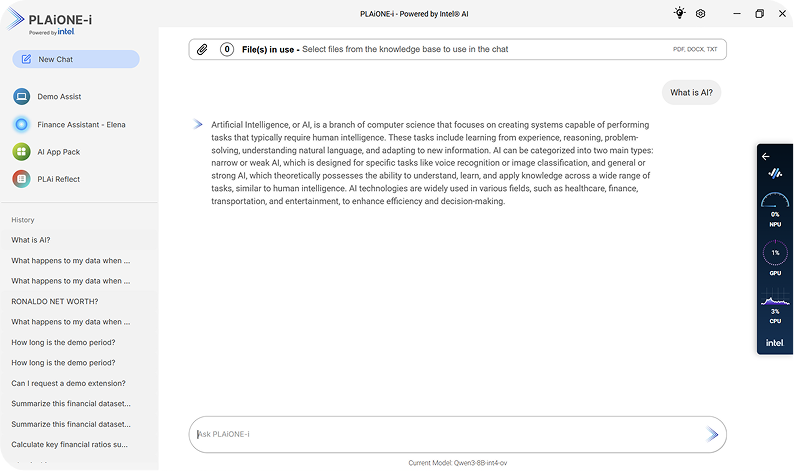Open PLAi Reflect
The image size is (794, 471).
(x=58, y=179)
